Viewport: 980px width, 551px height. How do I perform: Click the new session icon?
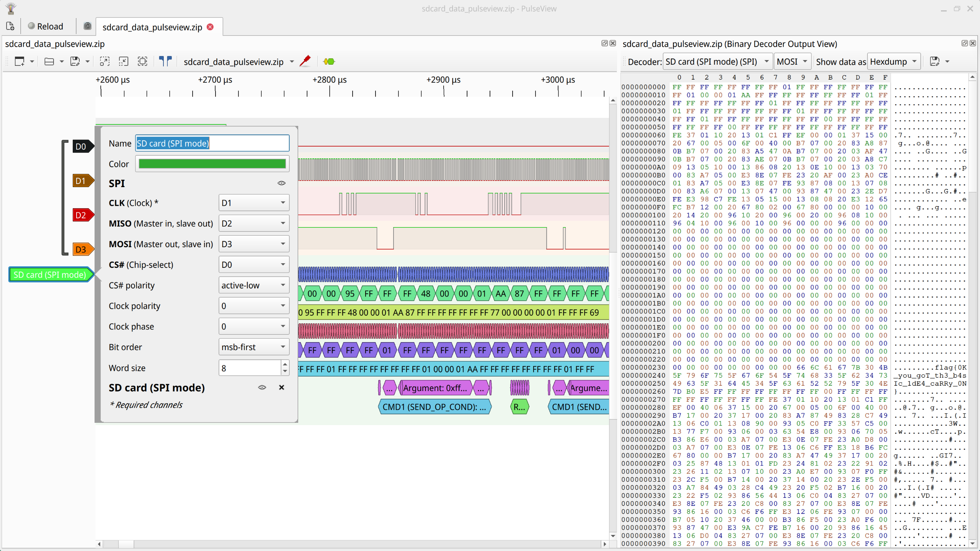click(10, 26)
